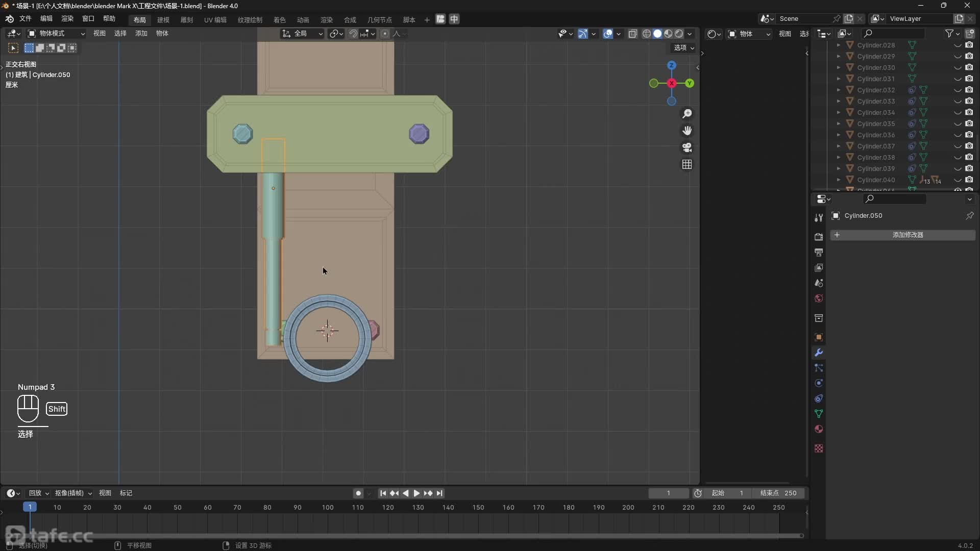Image resolution: width=980 pixels, height=551 pixels.
Task: Open the pivot point dropdown
Action: pos(336,34)
